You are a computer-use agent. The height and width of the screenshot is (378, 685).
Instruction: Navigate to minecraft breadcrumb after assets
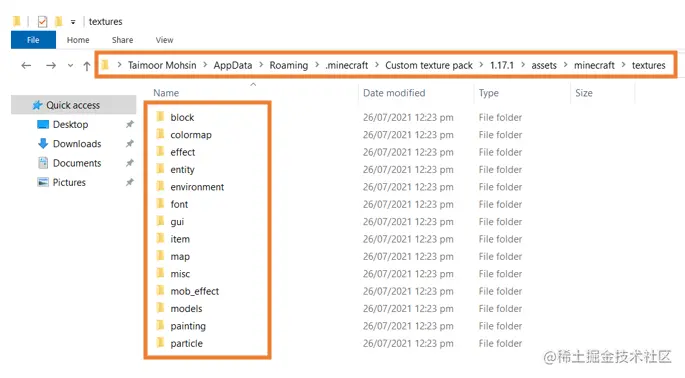point(594,65)
